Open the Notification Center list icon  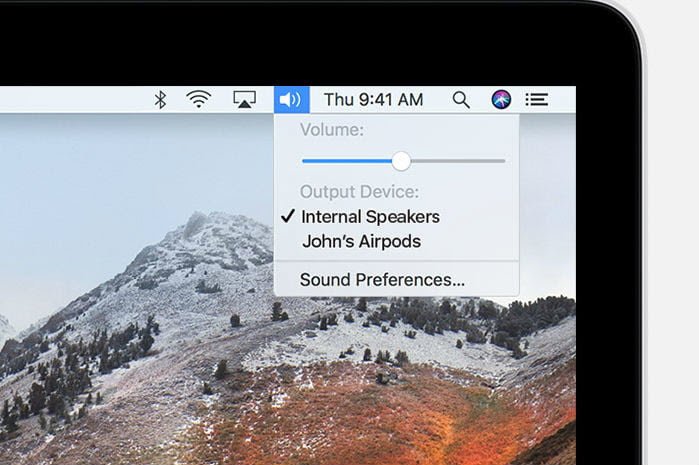point(537,99)
